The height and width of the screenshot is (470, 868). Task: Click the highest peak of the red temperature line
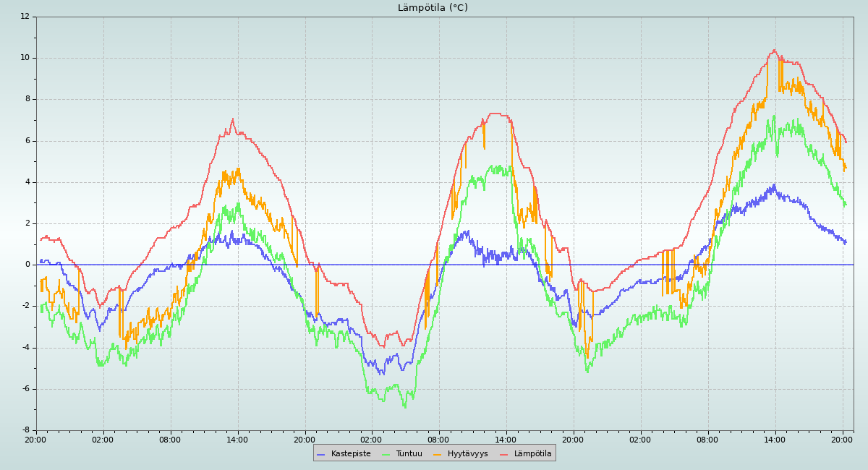click(774, 51)
